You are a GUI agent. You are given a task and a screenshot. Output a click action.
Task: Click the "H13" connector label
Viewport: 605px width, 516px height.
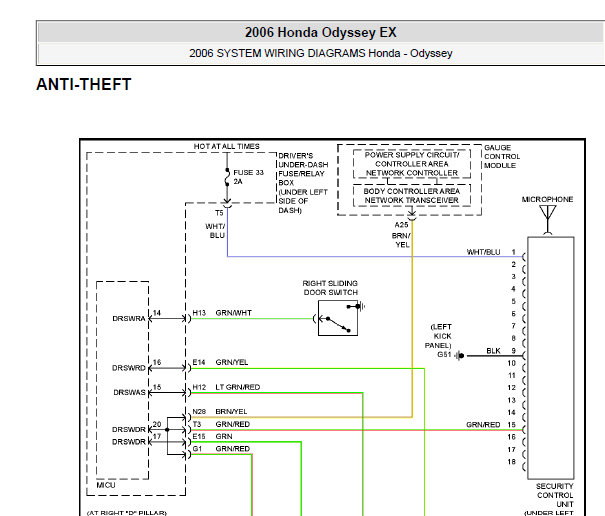tap(199, 313)
